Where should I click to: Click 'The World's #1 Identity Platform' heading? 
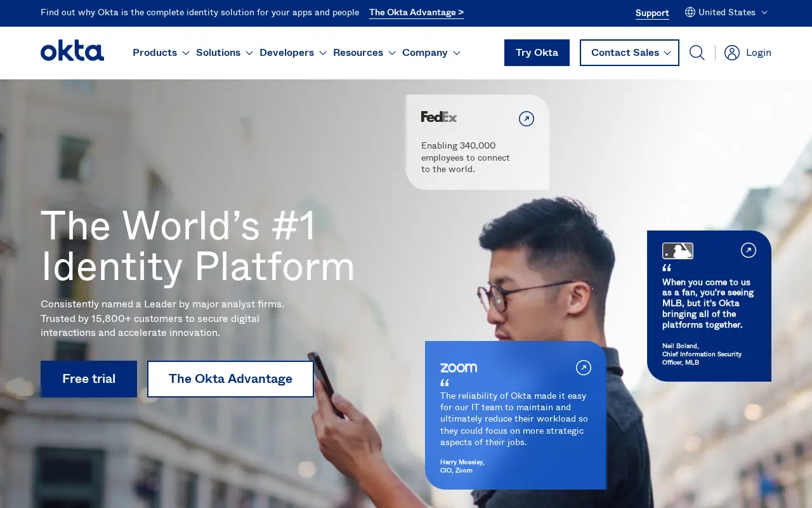click(x=198, y=246)
